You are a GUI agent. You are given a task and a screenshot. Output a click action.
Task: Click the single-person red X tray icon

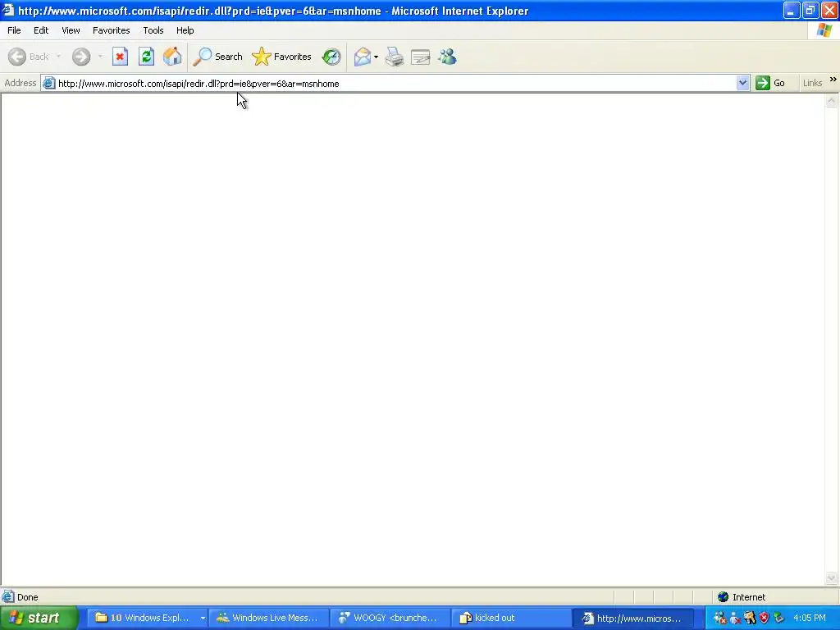[x=735, y=619]
